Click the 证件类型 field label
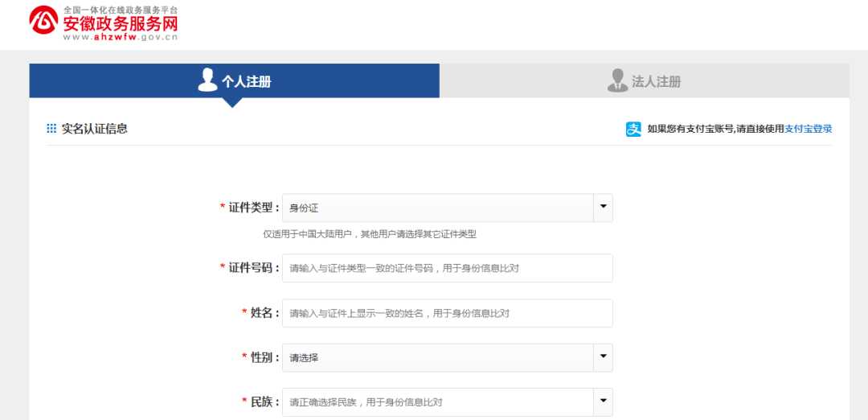This screenshot has width=868, height=420. tap(253, 208)
